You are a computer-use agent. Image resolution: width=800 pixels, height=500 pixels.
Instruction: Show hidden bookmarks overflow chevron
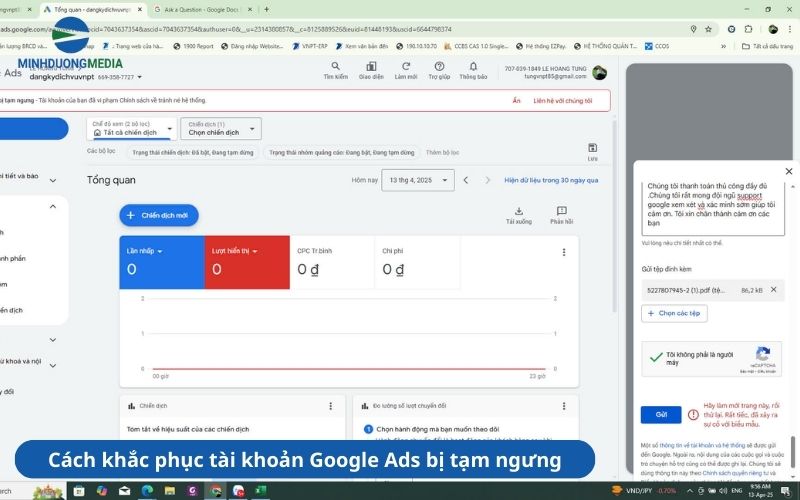point(723,46)
